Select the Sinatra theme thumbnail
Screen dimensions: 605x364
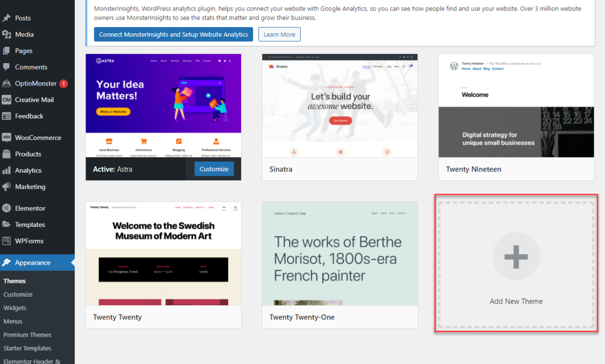[340, 105]
